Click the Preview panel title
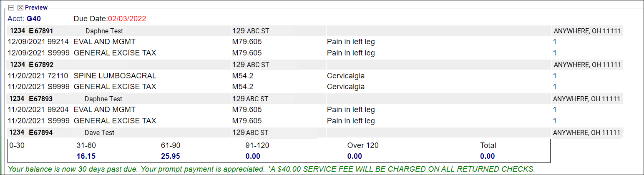Image resolution: width=644 pixels, height=175 pixels. (x=36, y=7)
